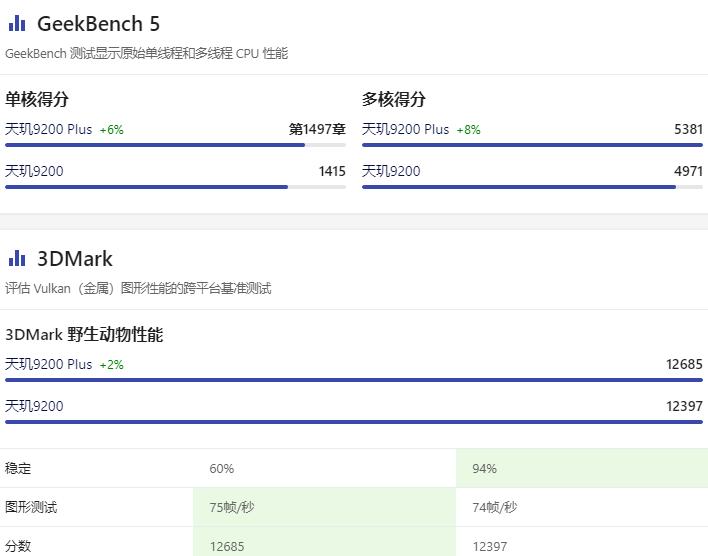The height and width of the screenshot is (556, 708).
Task: Click the 天玑9200 label under 多核得分
Action: [x=391, y=171]
